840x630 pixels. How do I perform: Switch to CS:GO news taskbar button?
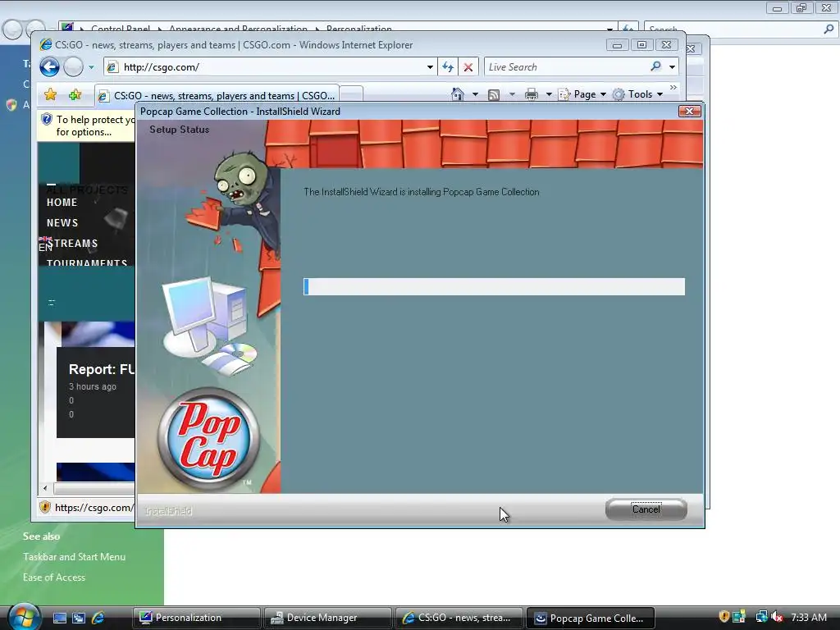coord(459,618)
